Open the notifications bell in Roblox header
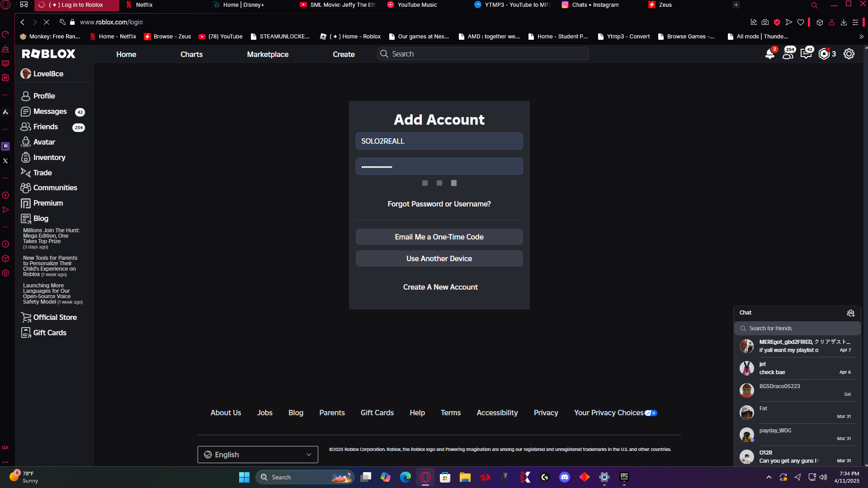The width and height of the screenshot is (868, 488). 770,54
